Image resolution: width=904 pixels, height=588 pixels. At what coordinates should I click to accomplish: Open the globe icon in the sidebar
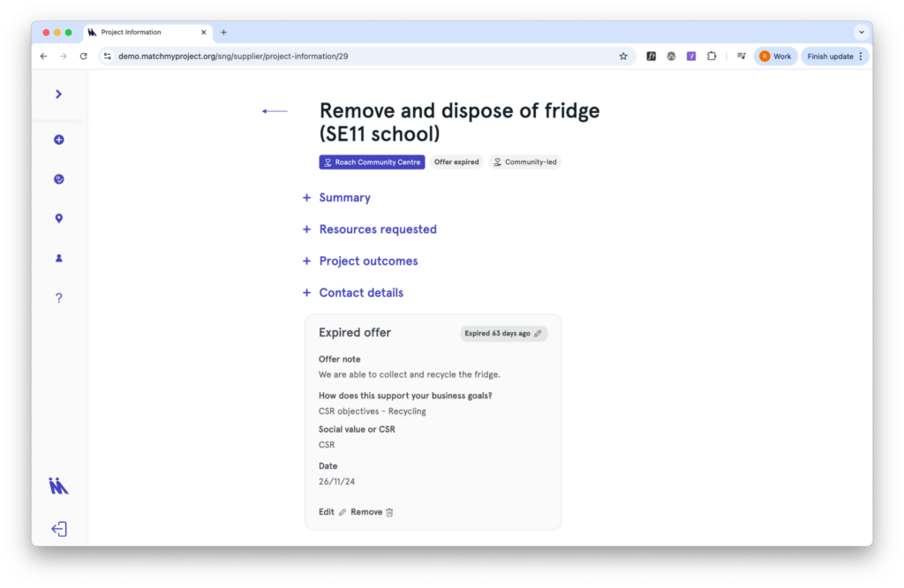click(x=59, y=179)
